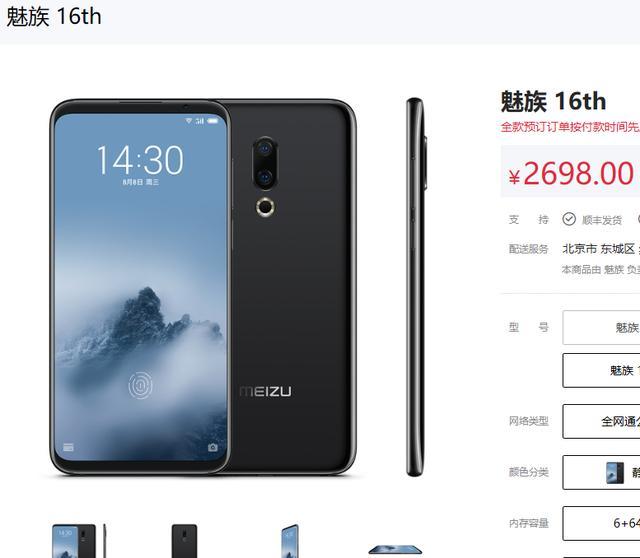Choose the 6+64 memory capacity option

coord(601,523)
